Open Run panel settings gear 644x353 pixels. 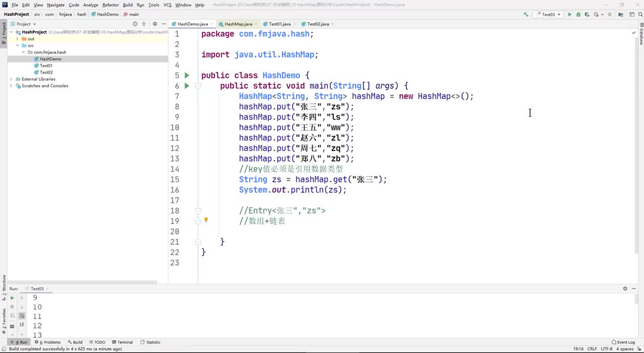(x=625, y=289)
